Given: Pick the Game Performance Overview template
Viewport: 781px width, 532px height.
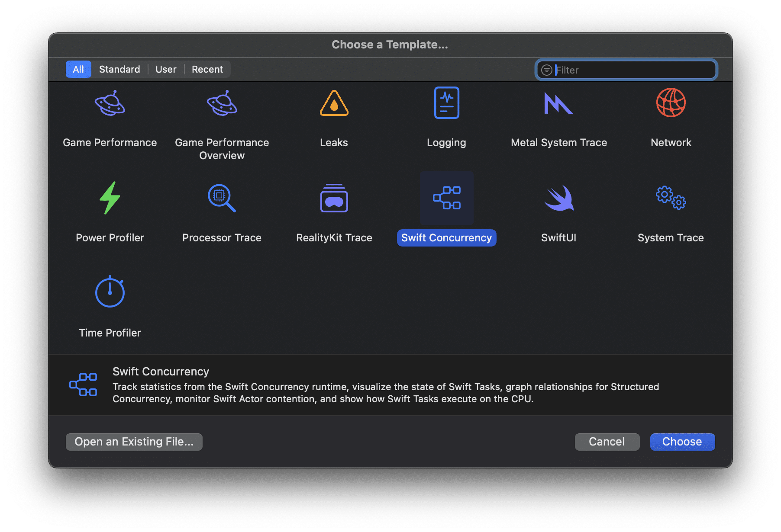Looking at the screenshot, I should point(222,103).
